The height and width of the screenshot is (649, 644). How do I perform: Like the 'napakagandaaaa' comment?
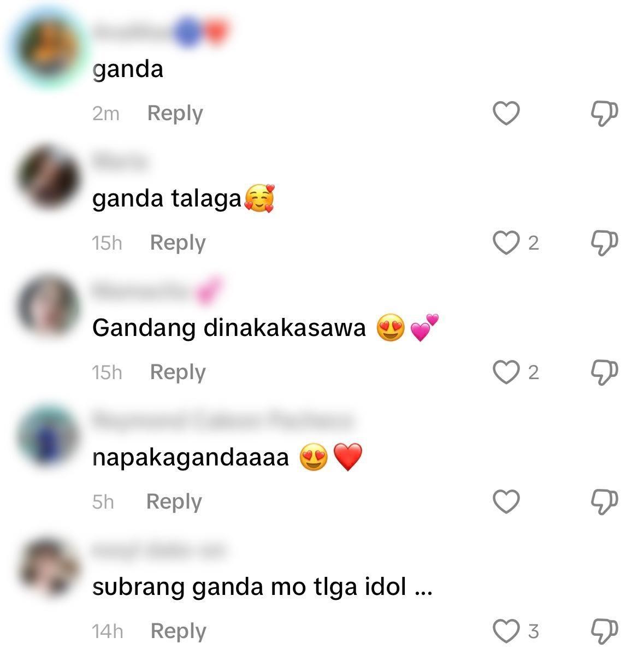coord(506,501)
